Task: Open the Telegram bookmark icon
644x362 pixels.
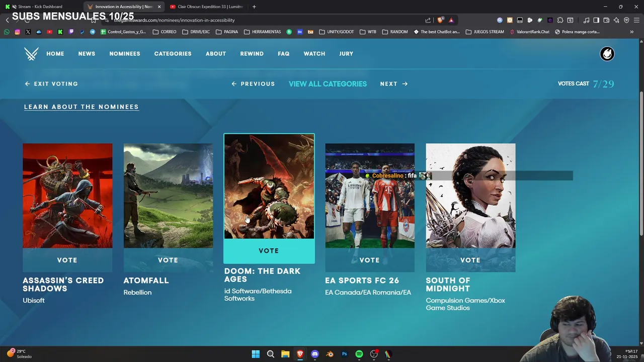Action: coord(93,32)
